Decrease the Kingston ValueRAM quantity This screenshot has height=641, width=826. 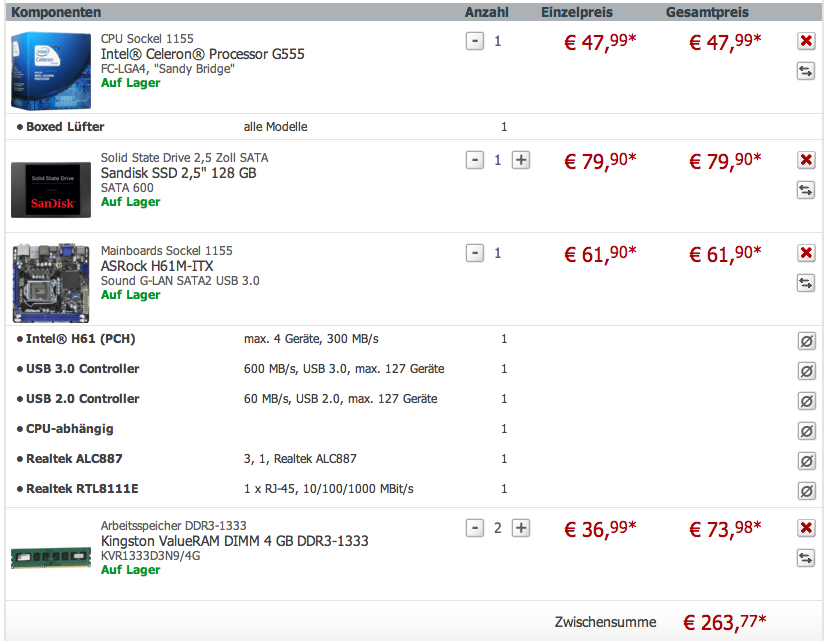coord(475,528)
